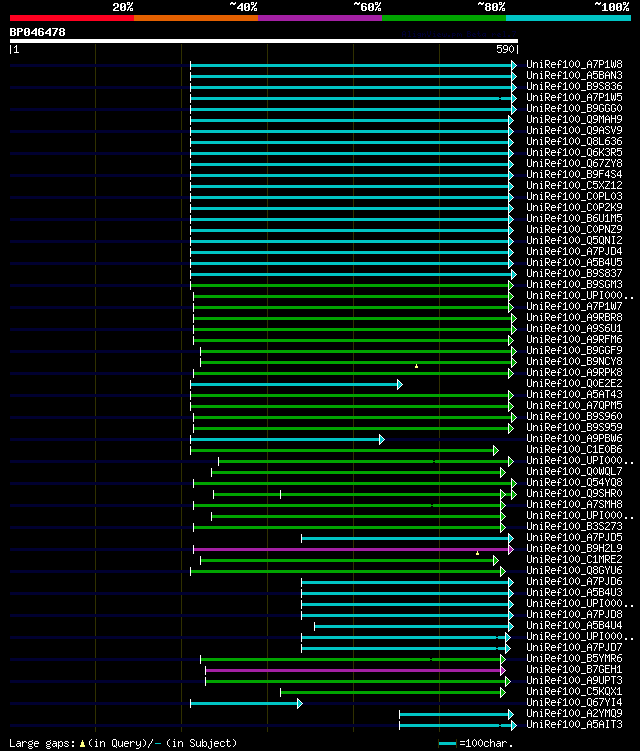Open the UniRef100_A5AIT3 entry
Image resolution: width=640 pixels, height=751 pixels.
point(574,725)
